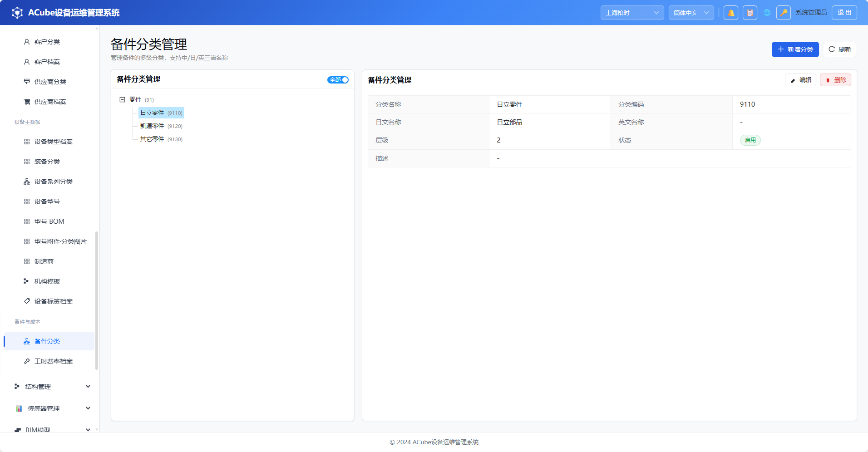Open 型号附件·分类图片 menu item
The image size is (868, 452).
pyautogui.click(x=49, y=241)
